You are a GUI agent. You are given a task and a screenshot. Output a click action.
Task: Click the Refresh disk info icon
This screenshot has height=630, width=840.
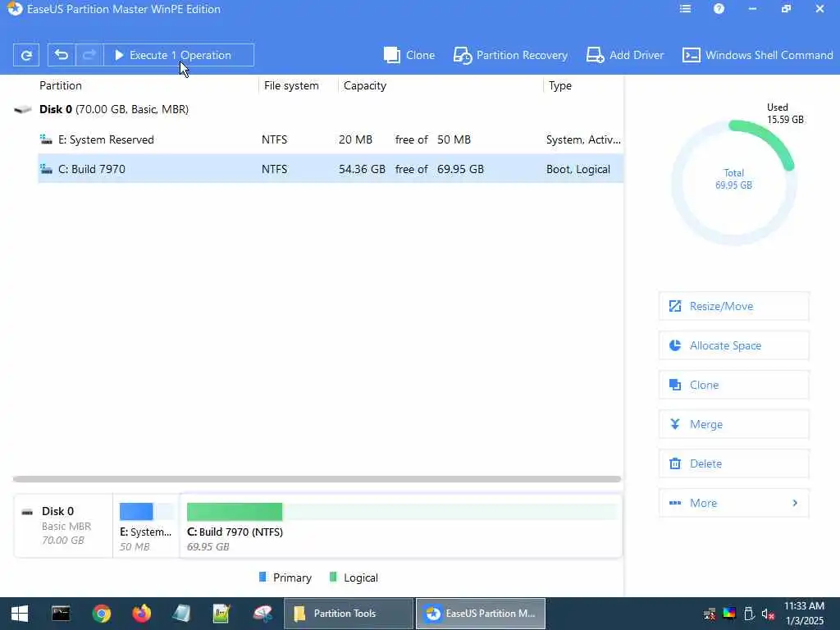(x=25, y=55)
